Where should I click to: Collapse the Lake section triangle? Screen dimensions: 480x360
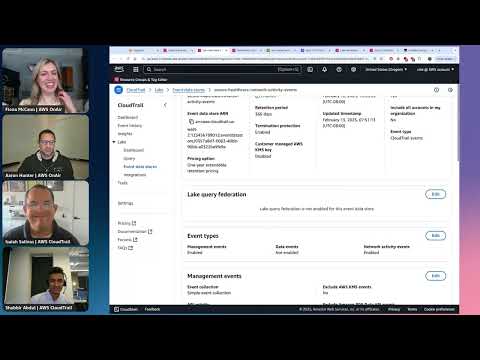pyautogui.click(x=114, y=142)
